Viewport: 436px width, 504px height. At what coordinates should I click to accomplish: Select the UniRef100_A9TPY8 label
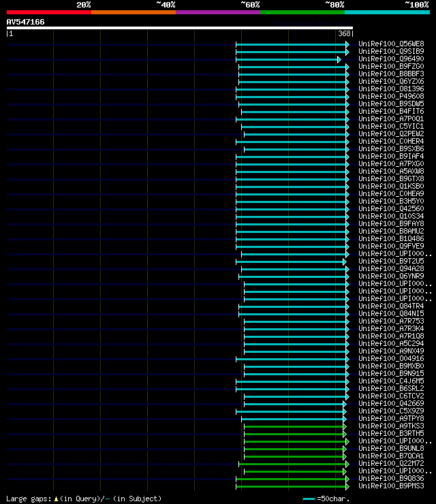pos(391,419)
